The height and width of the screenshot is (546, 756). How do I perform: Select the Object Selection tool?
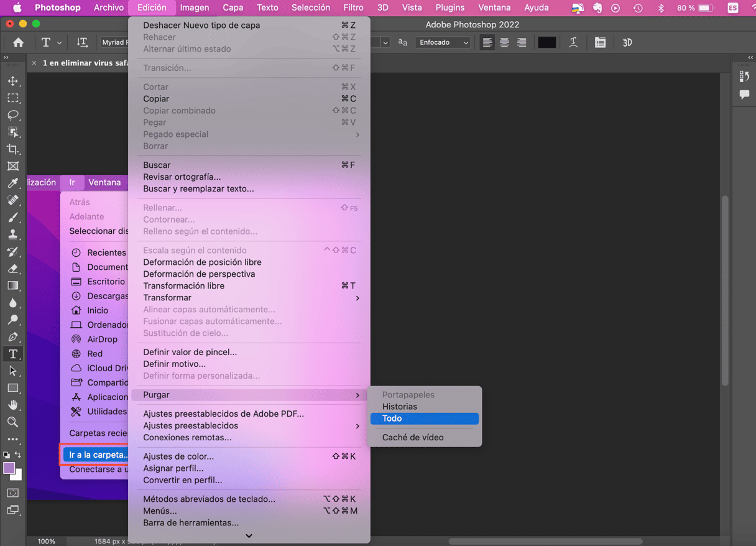[12, 132]
